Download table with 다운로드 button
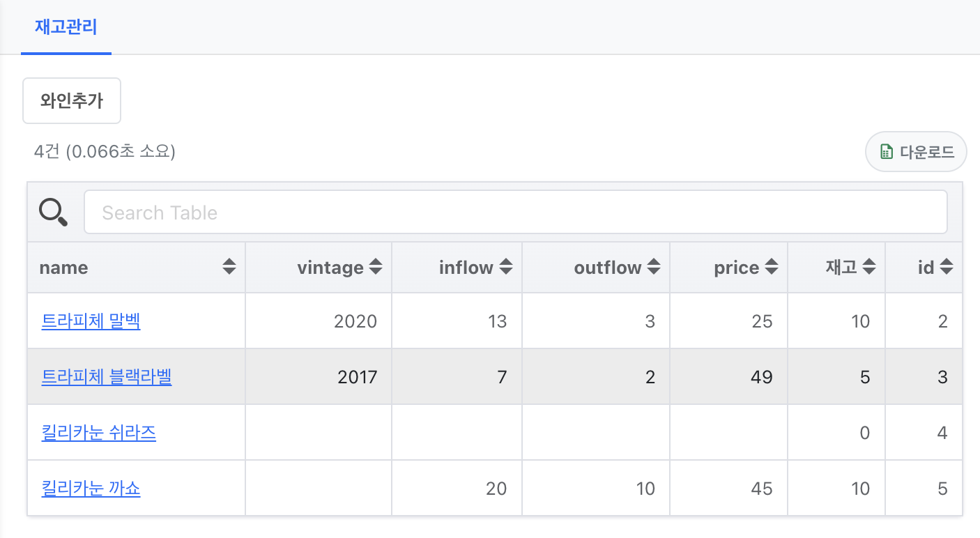Viewport: 980px width, 538px height. 916,152
